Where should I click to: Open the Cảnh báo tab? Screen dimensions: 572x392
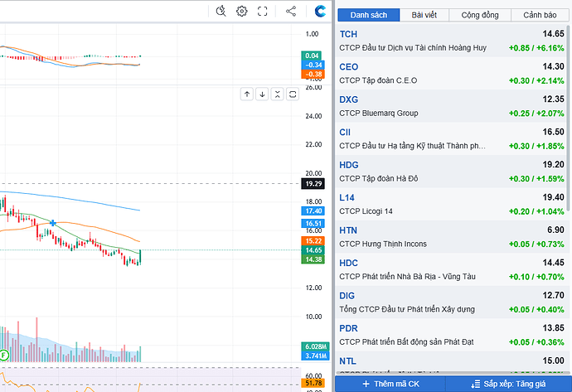pos(540,15)
